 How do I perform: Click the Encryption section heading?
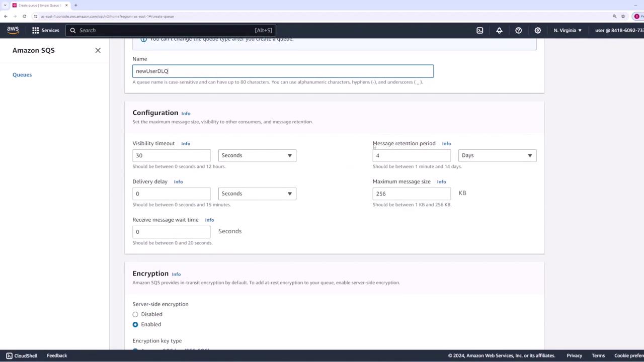(x=150, y=274)
